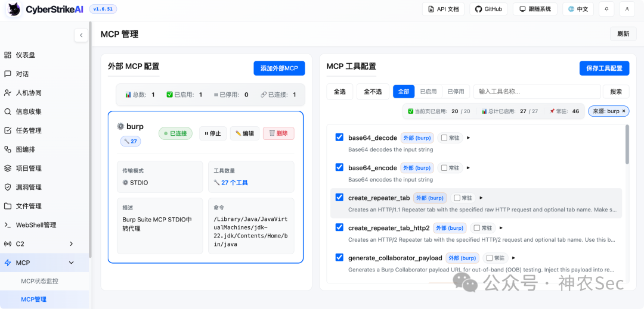
Task: Click the globe icon for 中文
Action: pos(571,10)
